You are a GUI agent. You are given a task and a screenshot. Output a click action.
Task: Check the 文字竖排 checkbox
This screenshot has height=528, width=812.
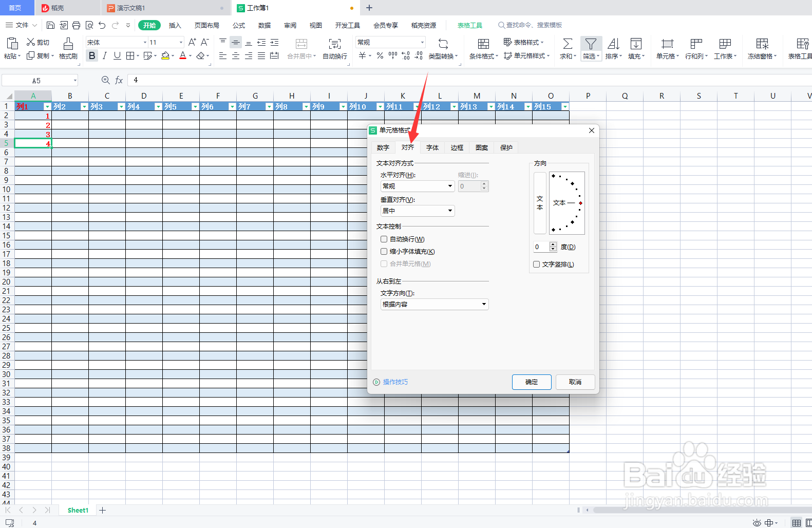pyautogui.click(x=536, y=264)
